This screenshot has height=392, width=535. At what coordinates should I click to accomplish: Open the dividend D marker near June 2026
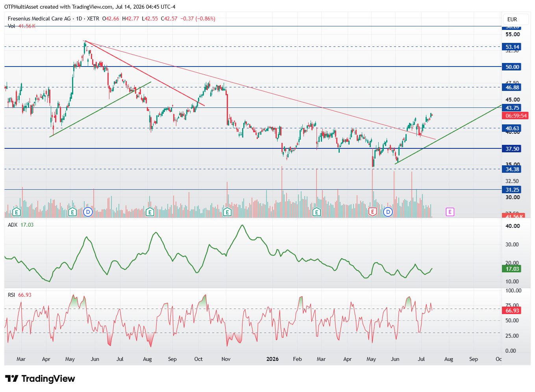[x=388, y=212]
